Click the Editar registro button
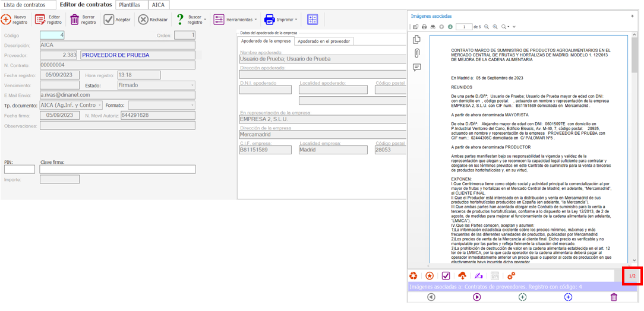This screenshot has height=311, width=644. 48,20
